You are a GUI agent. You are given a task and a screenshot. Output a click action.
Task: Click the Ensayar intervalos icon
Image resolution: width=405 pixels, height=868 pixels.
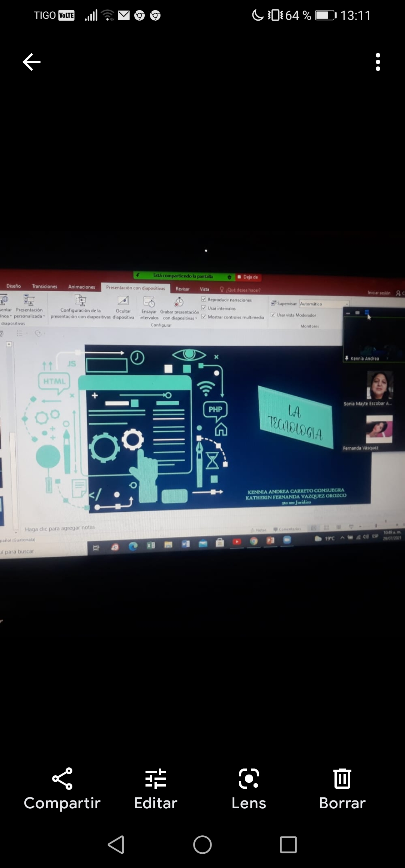point(149,302)
